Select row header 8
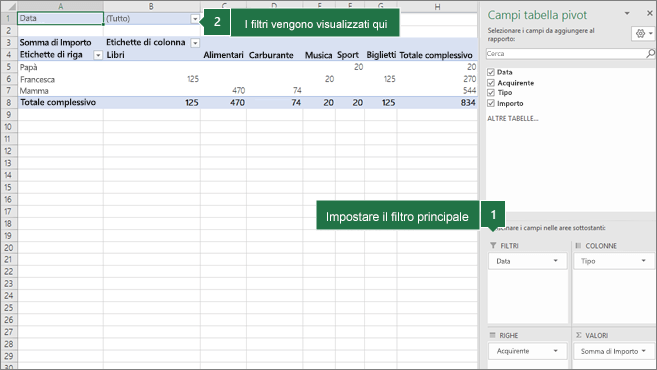Screen dimensions: 657x370 pyautogui.click(x=8, y=103)
